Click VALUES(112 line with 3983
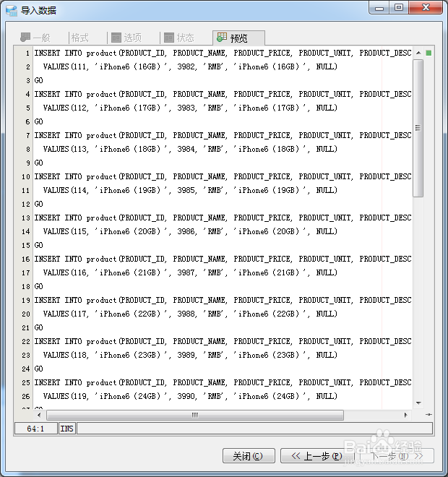The height and width of the screenshot is (477, 448). (x=190, y=108)
